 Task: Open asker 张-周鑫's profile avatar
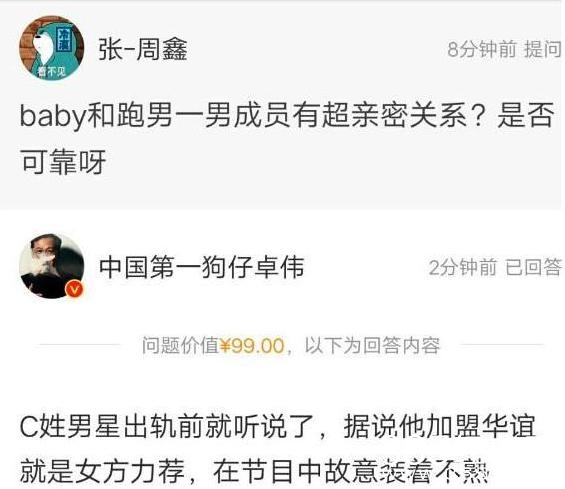tap(52, 48)
